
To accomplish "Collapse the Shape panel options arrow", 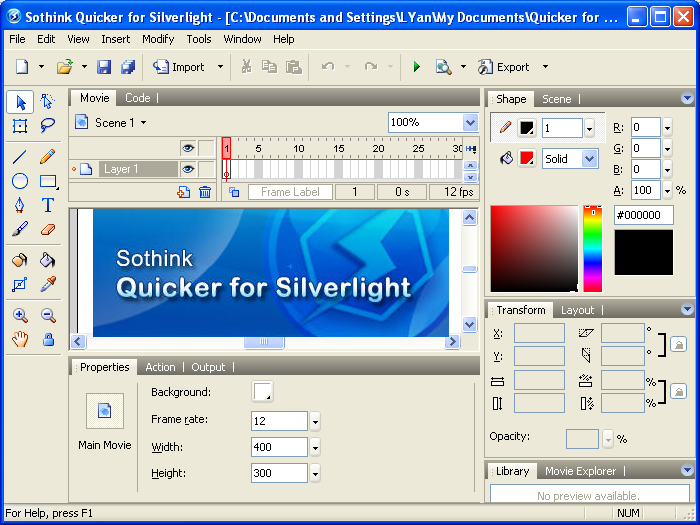I will (687, 98).
